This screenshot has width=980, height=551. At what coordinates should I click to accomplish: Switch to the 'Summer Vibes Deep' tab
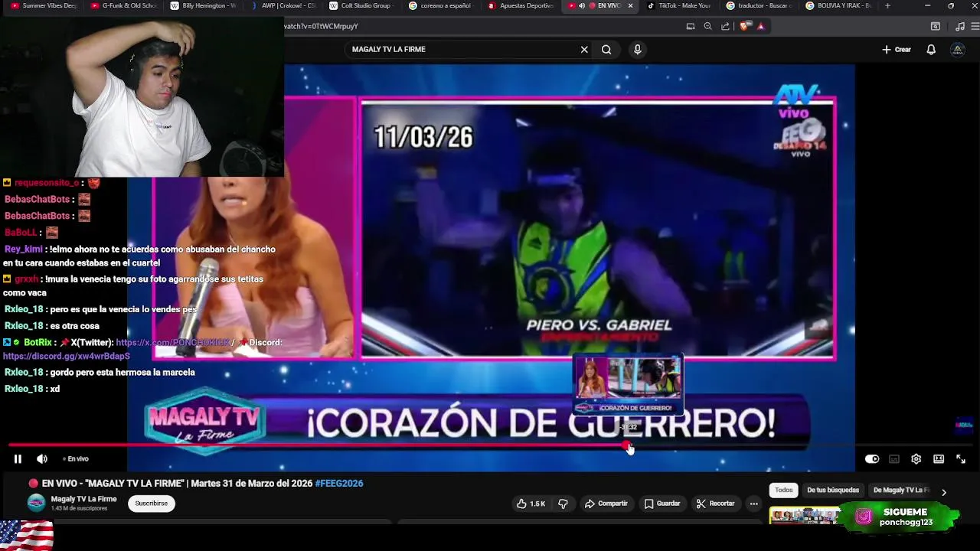point(44,5)
